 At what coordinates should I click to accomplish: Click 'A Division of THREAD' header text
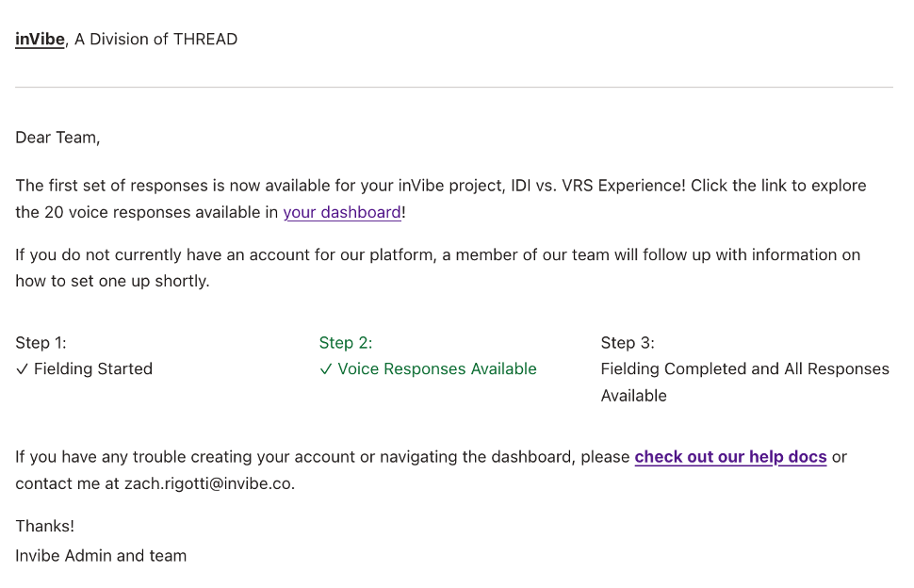click(155, 40)
